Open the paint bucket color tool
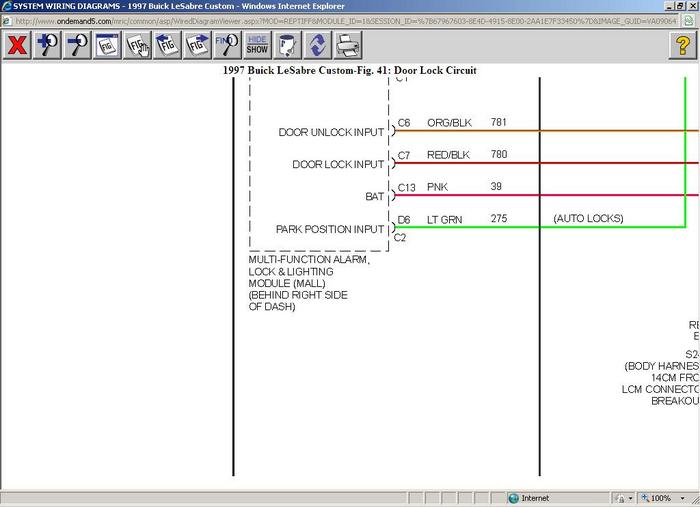The image size is (700, 507). pyautogui.click(x=288, y=45)
